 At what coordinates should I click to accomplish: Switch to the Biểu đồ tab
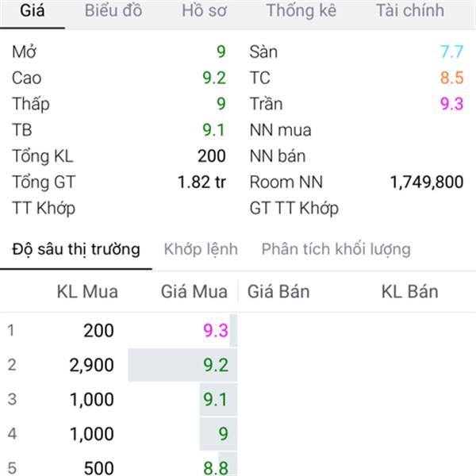click(113, 10)
